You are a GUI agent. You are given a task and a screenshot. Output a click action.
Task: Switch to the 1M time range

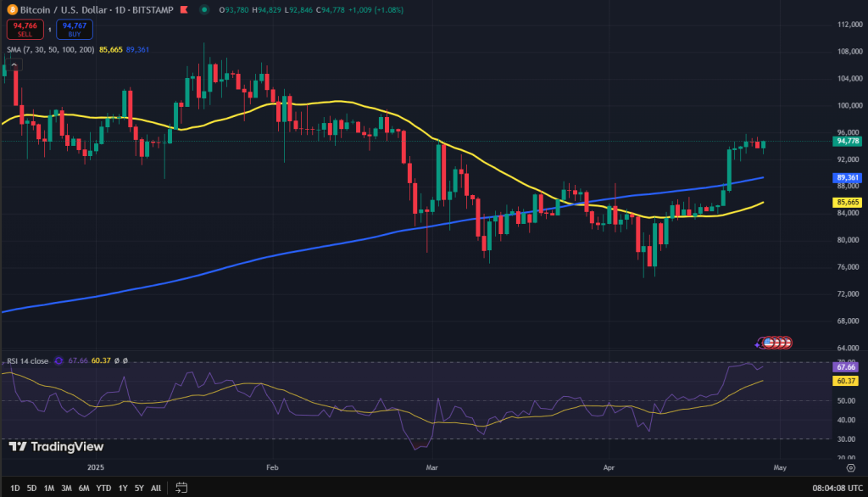point(48,489)
